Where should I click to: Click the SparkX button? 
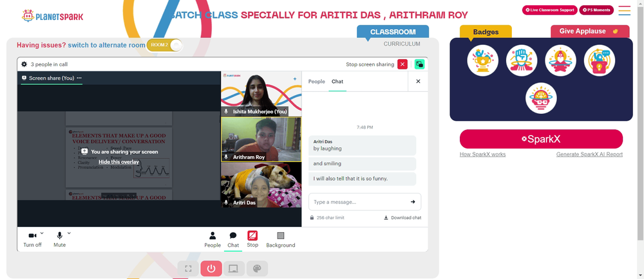click(x=541, y=139)
